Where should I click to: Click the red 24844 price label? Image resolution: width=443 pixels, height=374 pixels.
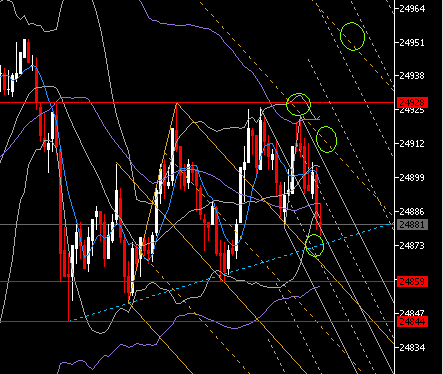412,322
